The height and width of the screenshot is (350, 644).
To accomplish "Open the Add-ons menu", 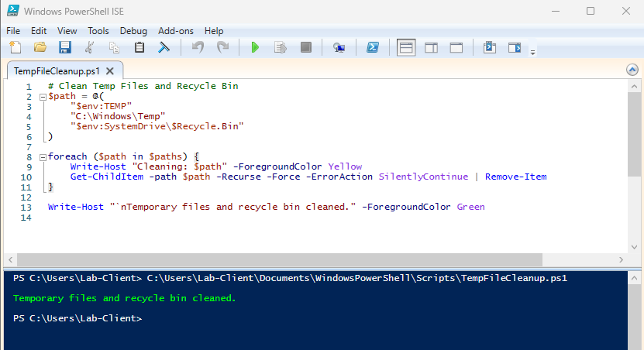I will 176,31.
